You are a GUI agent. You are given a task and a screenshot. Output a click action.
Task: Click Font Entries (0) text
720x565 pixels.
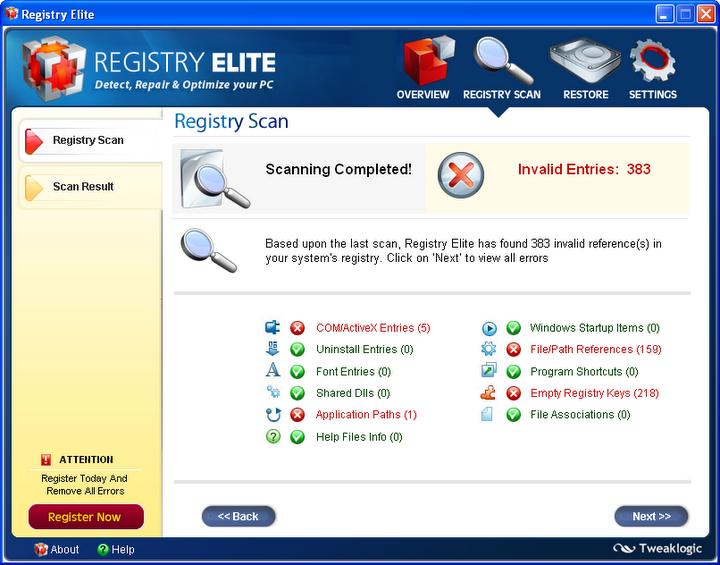click(353, 372)
